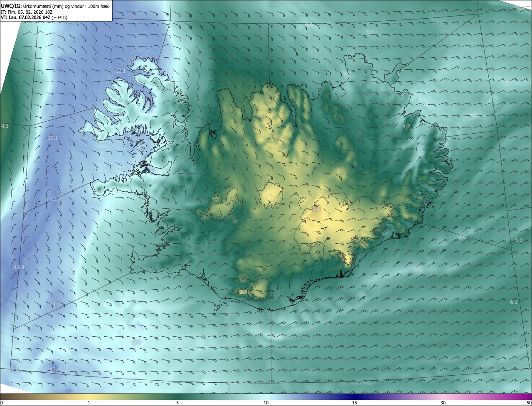The height and width of the screenshot is (406, 532).
Task: Select the 4.2 value label
Action: point(406,126)
